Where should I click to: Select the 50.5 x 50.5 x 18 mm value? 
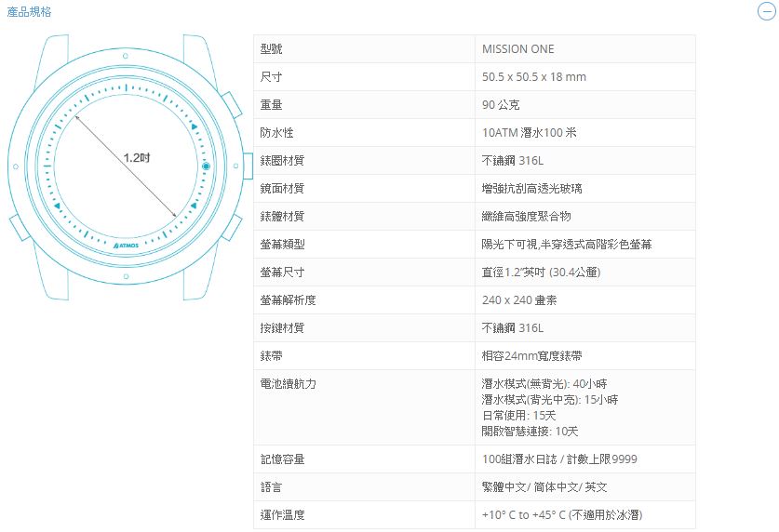click(x=534, y=77)
